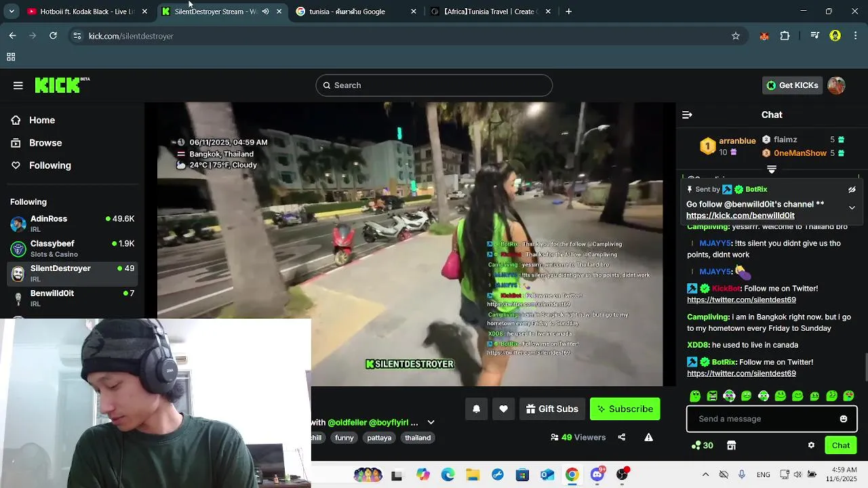Click the funny tag

344,438
